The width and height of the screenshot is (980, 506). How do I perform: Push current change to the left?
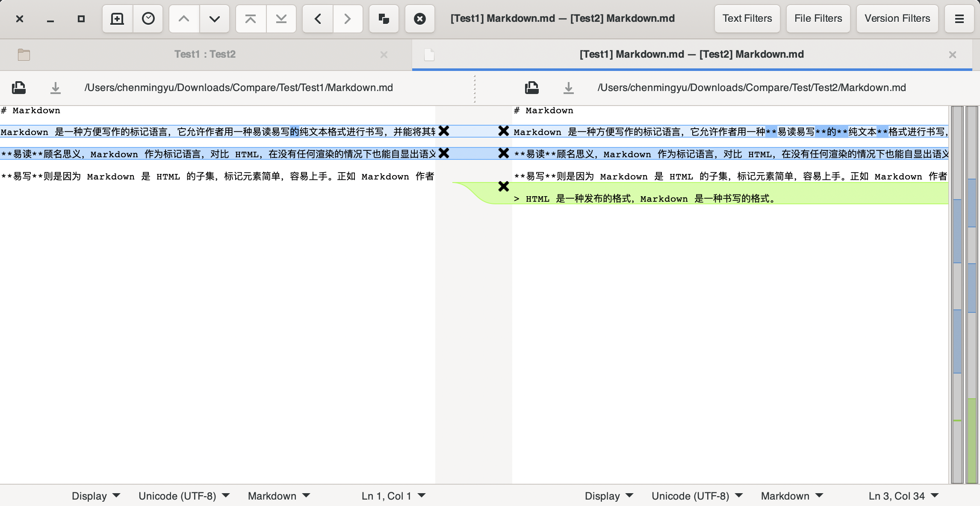coord(317,19)
